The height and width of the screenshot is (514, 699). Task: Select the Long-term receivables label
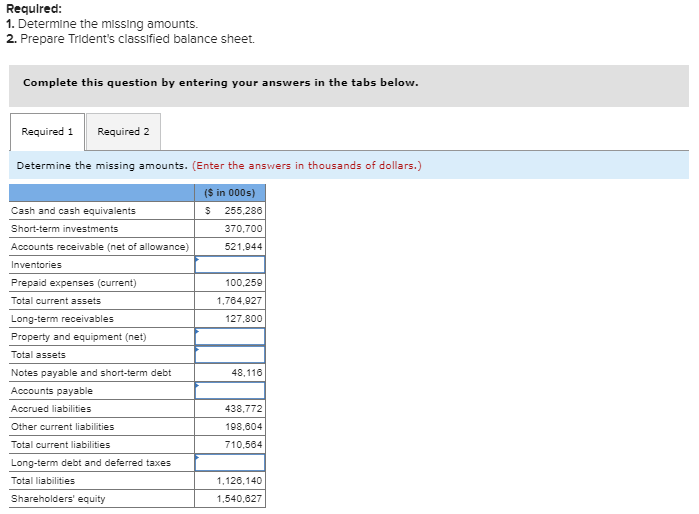point(62,319)
